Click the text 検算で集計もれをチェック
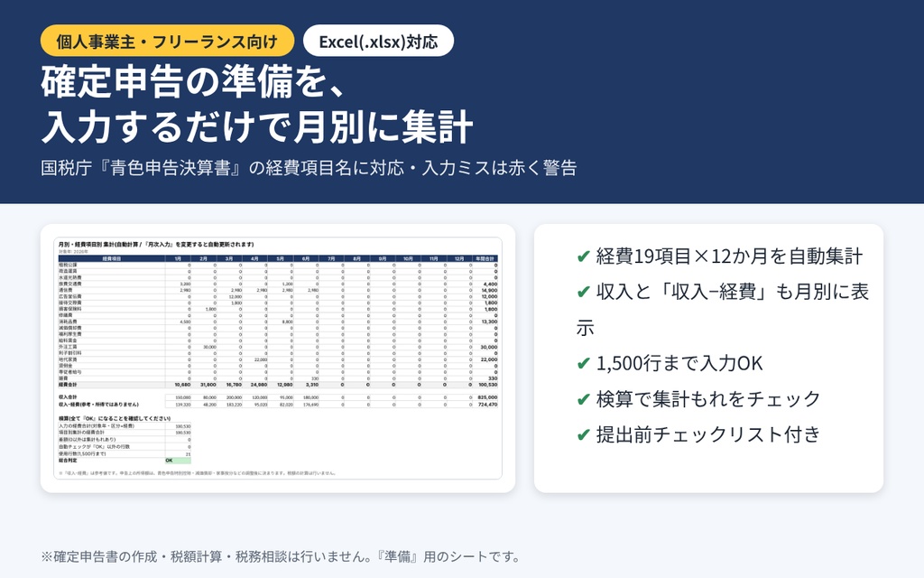Image resolution: width=924 pixels, height=578 pixels. 708,399
